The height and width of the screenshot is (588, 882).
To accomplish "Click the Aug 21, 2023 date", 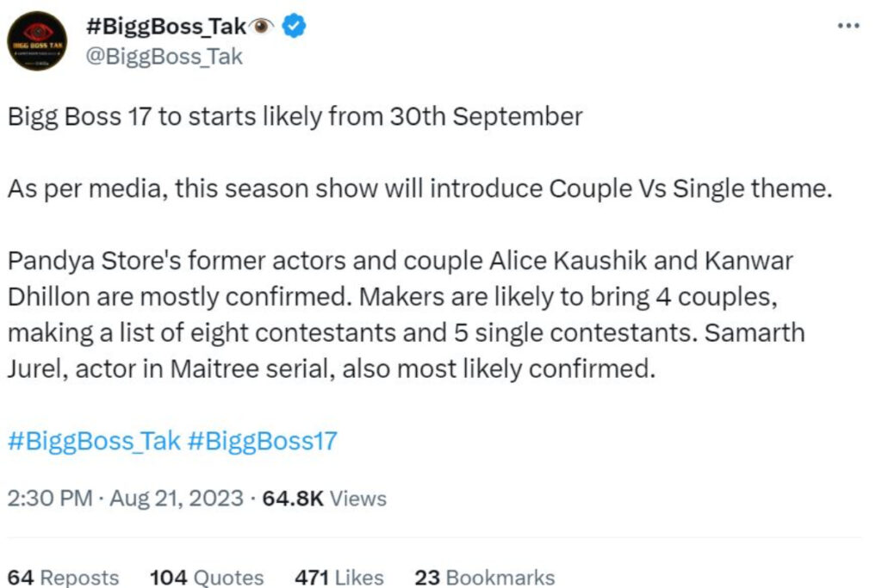I will point(176,498).
